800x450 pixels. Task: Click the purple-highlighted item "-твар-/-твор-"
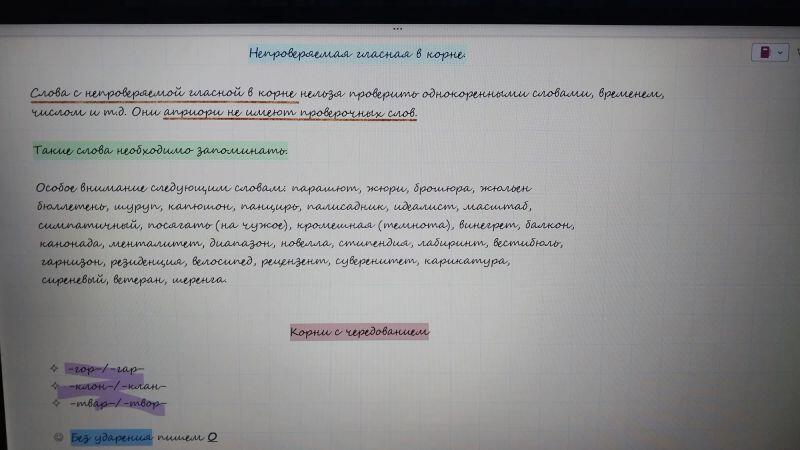point(117,403)
